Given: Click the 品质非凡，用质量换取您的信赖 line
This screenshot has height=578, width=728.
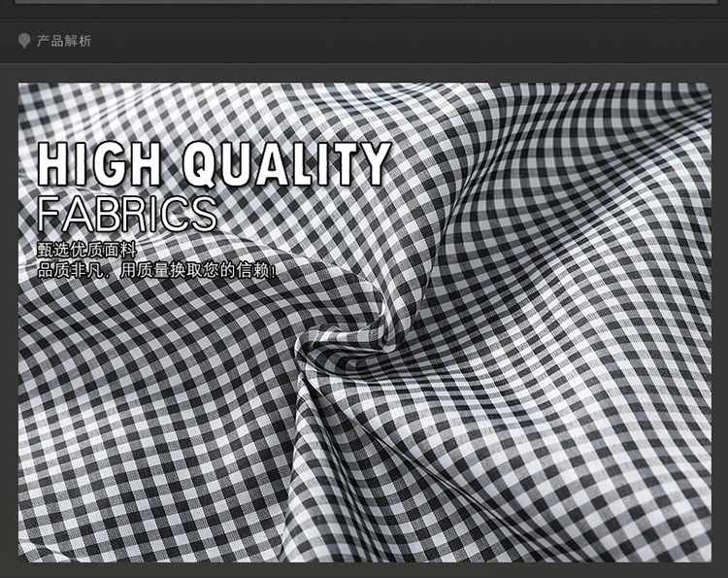Looking at the screenshot, I should (x=156, y=270).
